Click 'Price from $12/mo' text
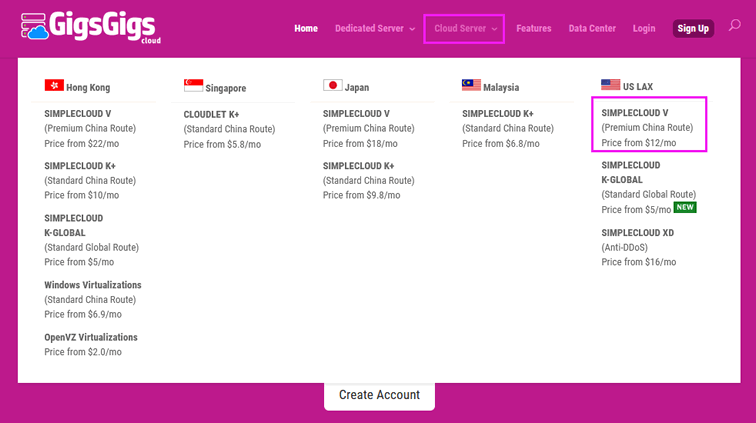 (x=639, y=143)
